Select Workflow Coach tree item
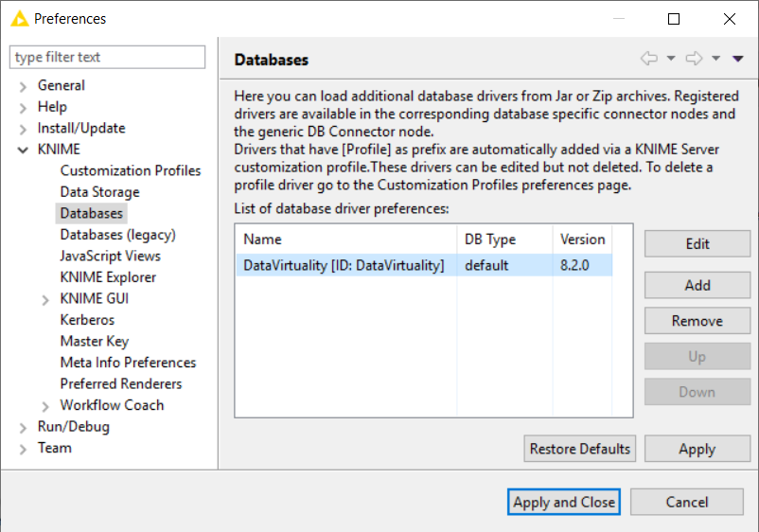 tap(112, 405)
